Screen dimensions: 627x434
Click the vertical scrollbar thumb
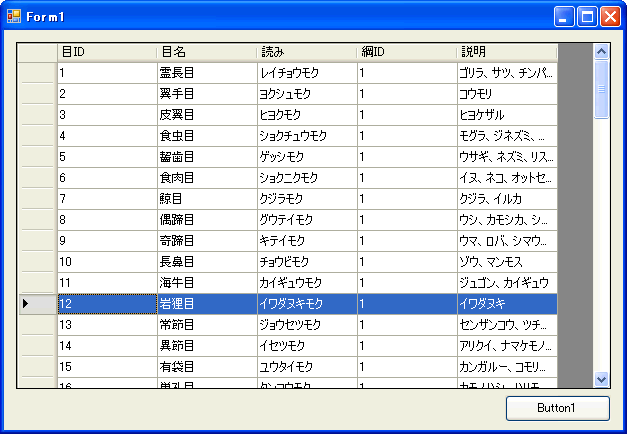[601, 89]
